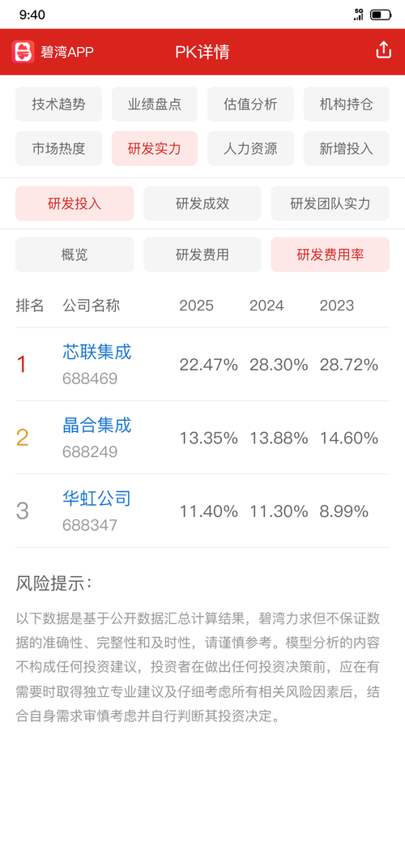This screenshot has height=868, width=405.
Task: Open 晶合集成 company details
Action: coord(97,425)
